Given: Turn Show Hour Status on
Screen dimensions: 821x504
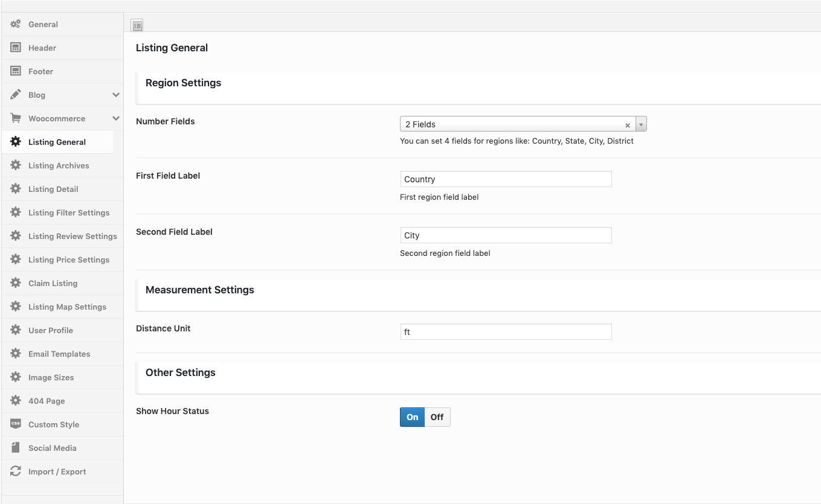Looking at the screenshot, I should click(x=412, y=417).
